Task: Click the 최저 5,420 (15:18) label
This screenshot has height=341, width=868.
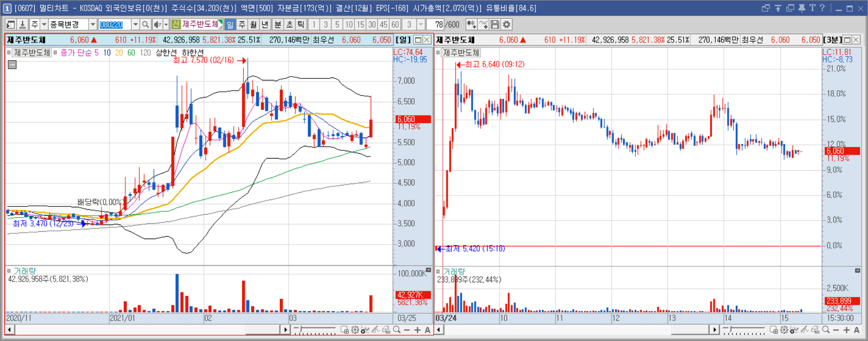Action: coord(475,249)
